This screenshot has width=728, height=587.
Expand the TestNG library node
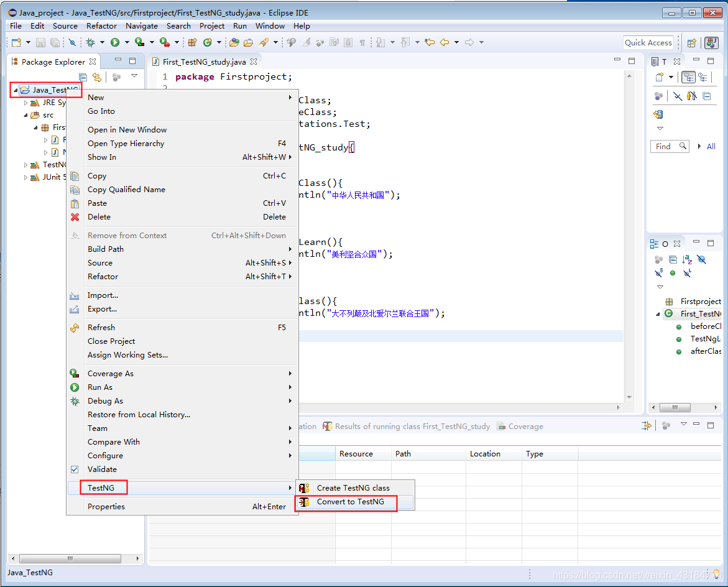pos(25,165)
